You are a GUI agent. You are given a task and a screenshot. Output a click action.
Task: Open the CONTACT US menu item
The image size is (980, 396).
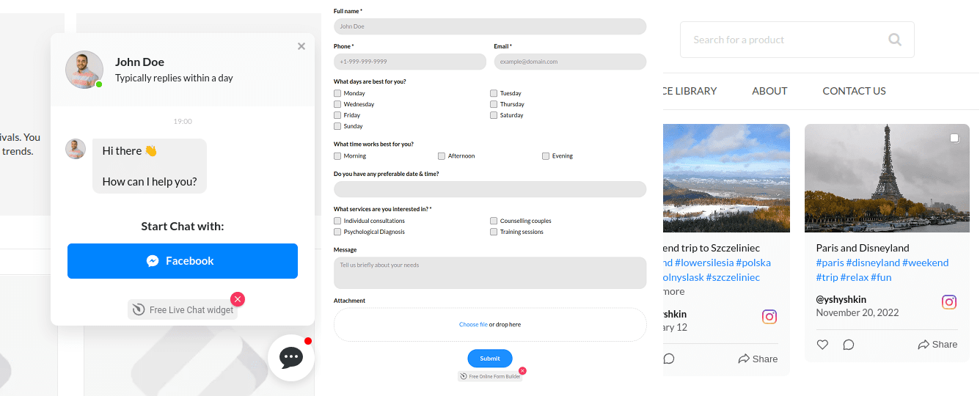[855, 91]
